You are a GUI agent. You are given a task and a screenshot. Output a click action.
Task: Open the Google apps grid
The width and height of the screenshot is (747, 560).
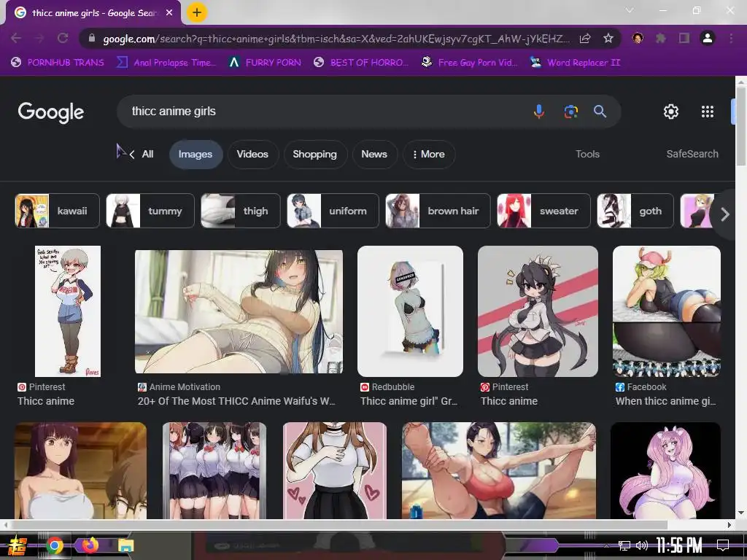pyautogui.click(x=708, y=112)
